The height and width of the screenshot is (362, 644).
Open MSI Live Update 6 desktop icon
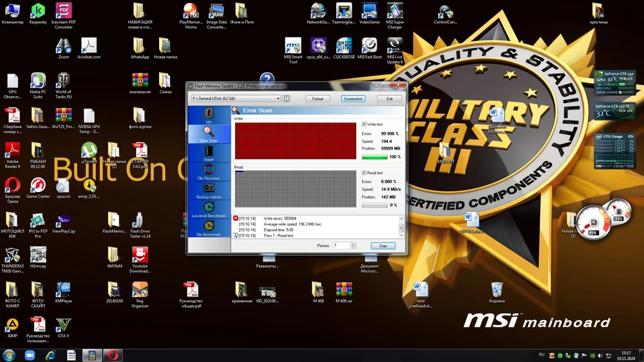(395, 50)
